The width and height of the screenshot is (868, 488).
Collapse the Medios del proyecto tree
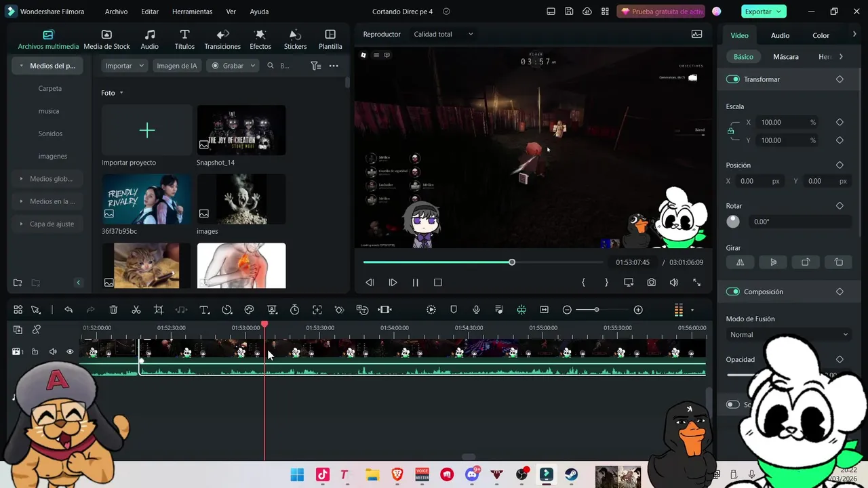tap(22, 66)
